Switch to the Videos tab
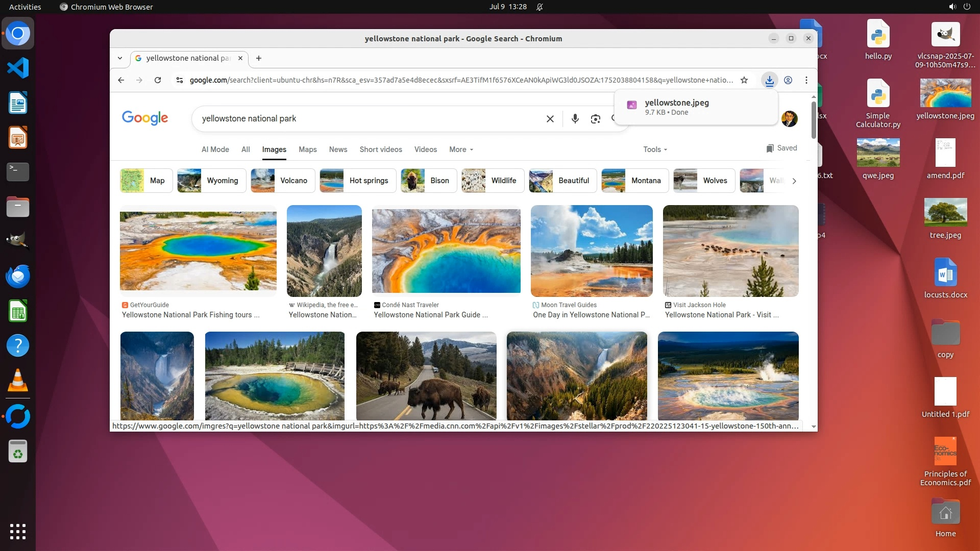980x551 pixels. tap(425, 149)
